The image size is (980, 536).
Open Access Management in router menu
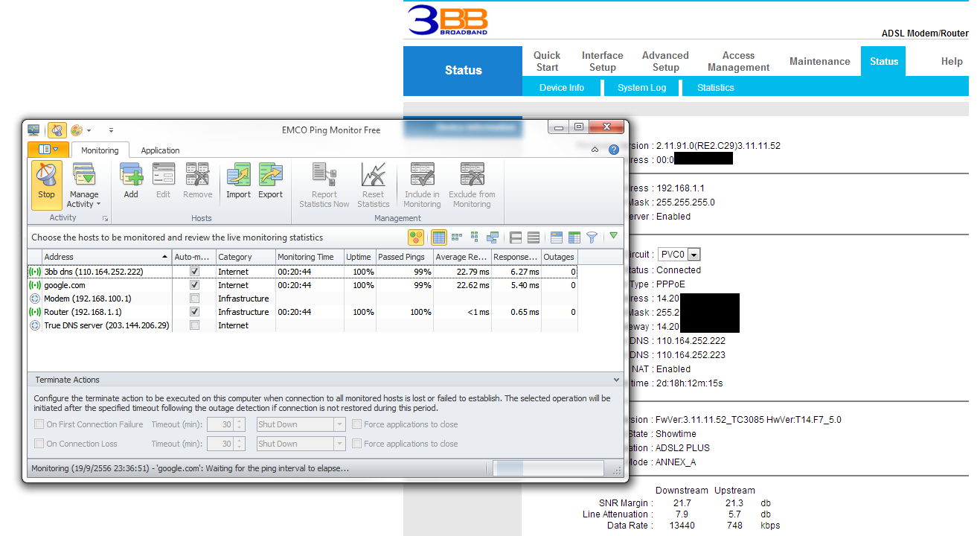(739, 61)
